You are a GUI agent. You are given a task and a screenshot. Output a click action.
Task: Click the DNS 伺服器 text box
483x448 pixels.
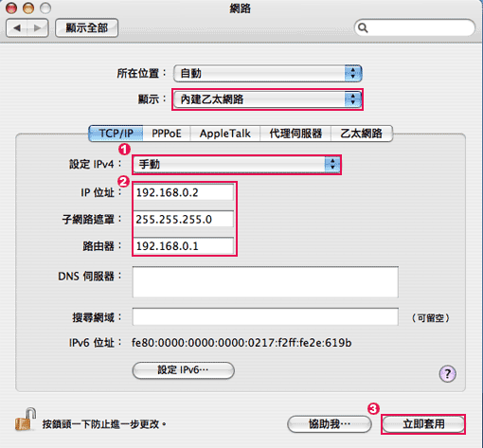(265, 282)
